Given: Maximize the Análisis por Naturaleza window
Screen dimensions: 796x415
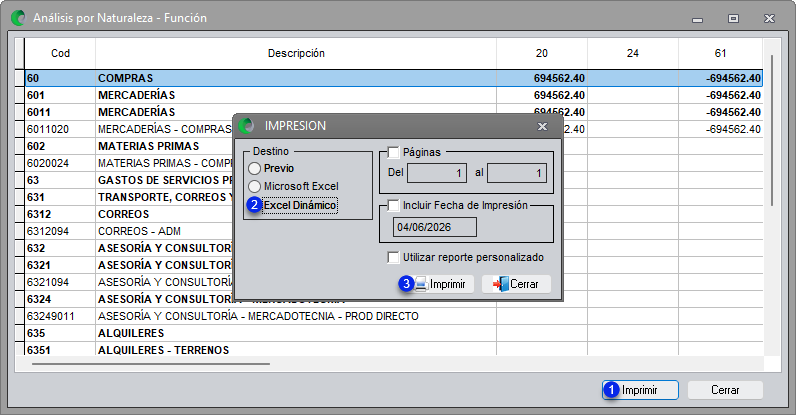Looking at the screenshot, I should click(733, 19).
